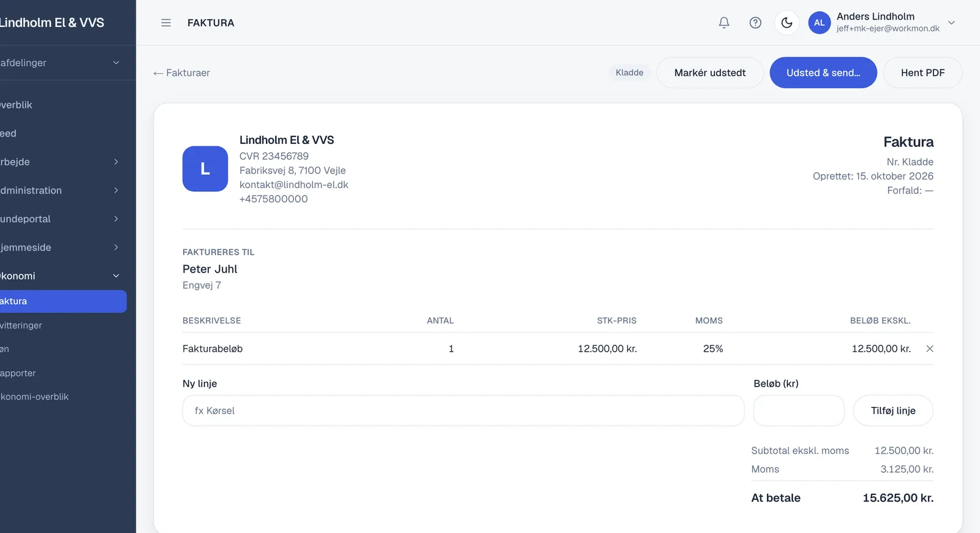980x533 pixels.
Task: Select Faktura in the sidebar
Action: (62, 301)
